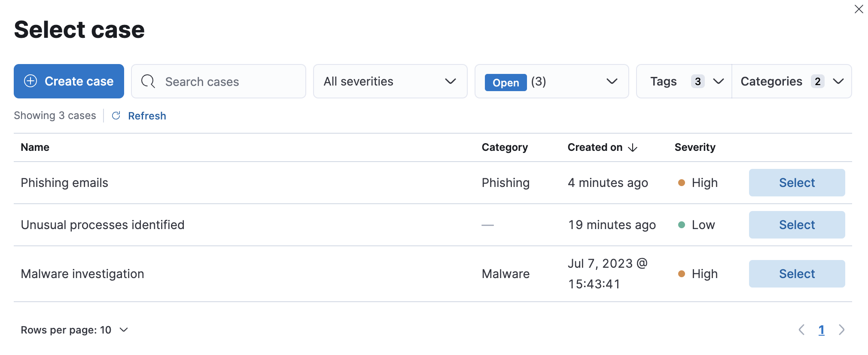Click the Showing 3 cases text
Screen dimensions: 868x355
(x=55, y=116)
